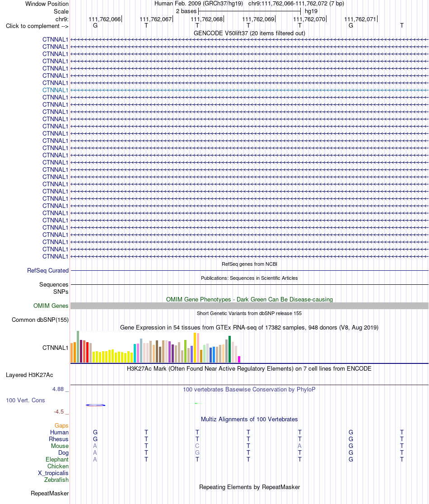Select the Zebrafish species label
The image size is (429, 504).
pyautogui.click(x=56, y=480)
